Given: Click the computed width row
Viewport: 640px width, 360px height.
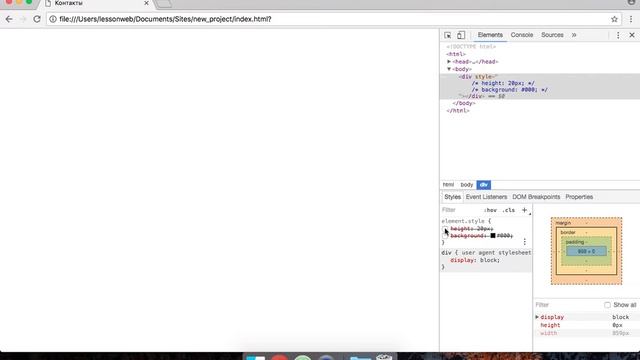Looking at the screenshot, I should 586,333.
